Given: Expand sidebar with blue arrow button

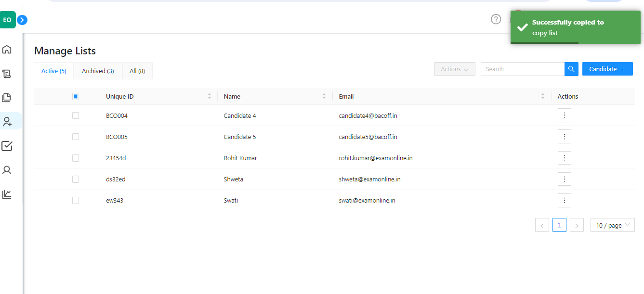Looking at the screenshot, I should 22,20.
